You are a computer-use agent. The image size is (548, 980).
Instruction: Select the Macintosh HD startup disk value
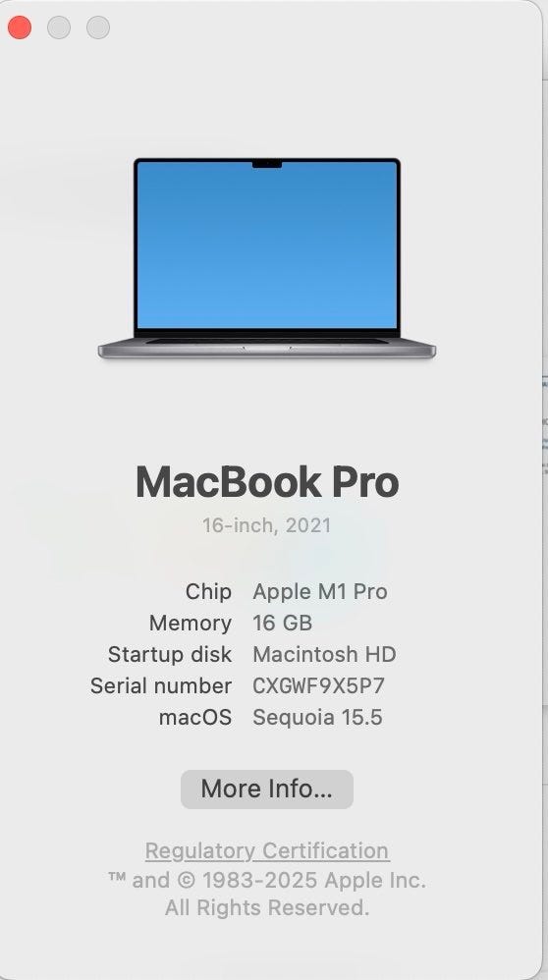pyautogui.click(x=324, y=654)
